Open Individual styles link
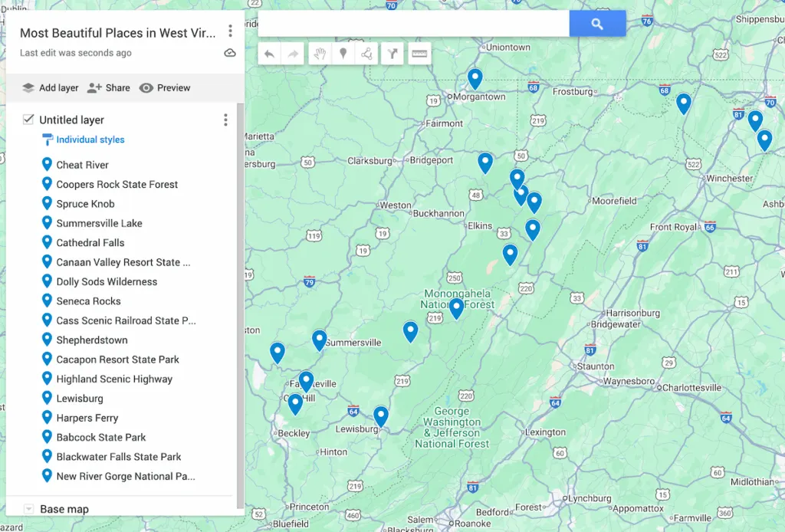Image resolution: width=785 pixels, height=532 pixels. [x=90, y=140]
